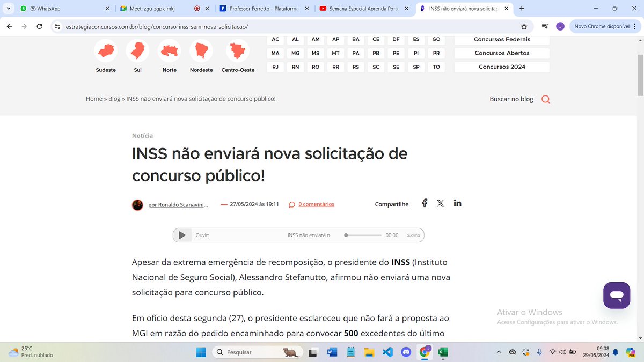This screenshot has width=644, height=362.
Task: Open the 0 comentários link
Action: point(316,204)
